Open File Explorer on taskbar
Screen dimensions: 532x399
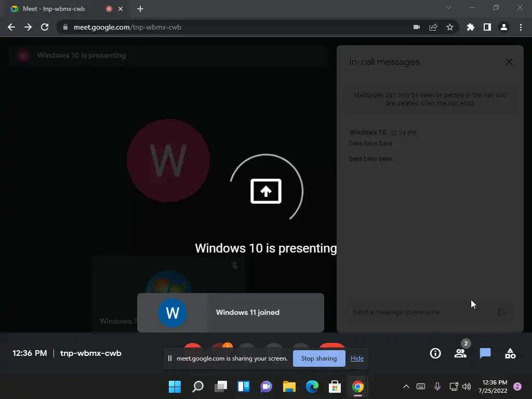point(289,387)
